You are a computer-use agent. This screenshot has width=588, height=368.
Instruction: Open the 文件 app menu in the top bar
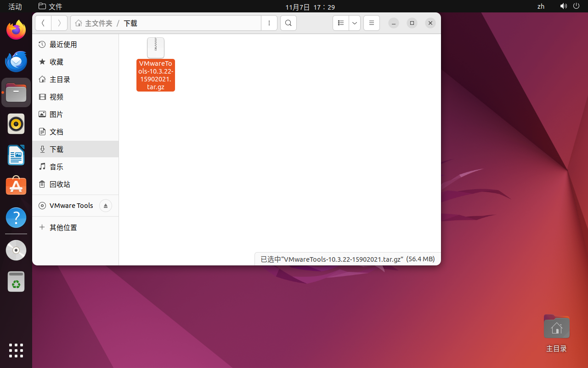click(x=51, y=6)
